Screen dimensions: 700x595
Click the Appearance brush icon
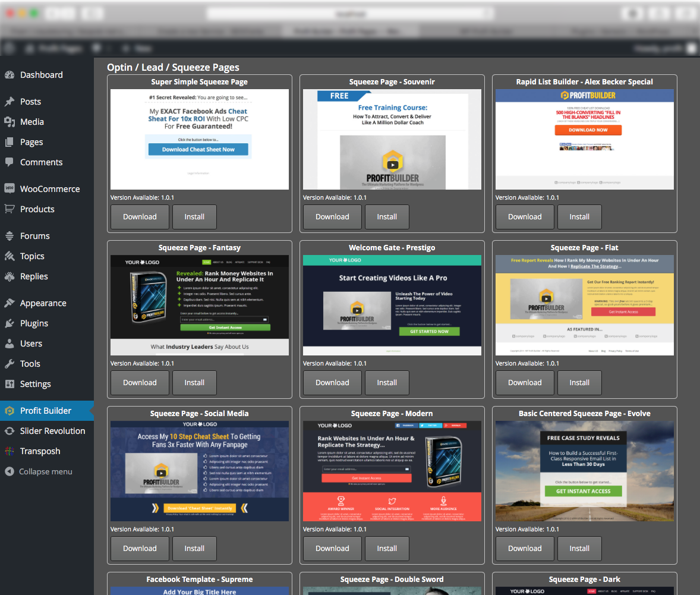[10, 303]
